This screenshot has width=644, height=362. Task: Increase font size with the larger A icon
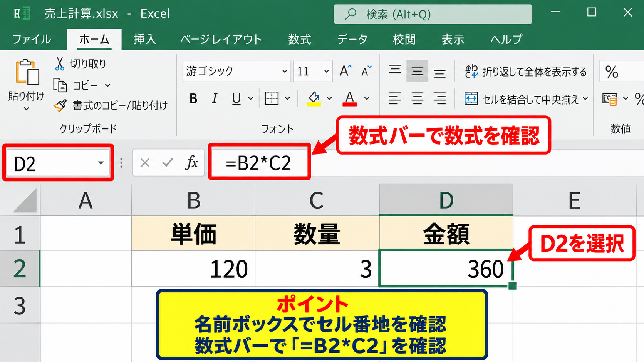[345, 71]
